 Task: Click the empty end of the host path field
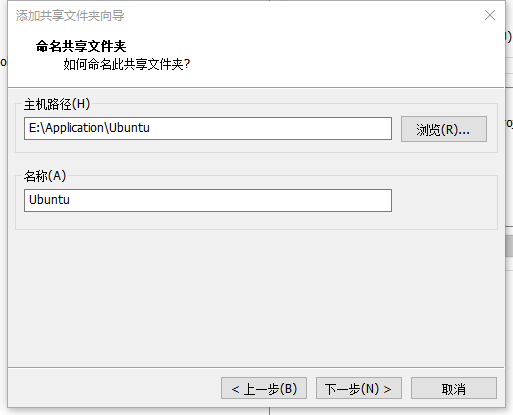[270, 128]
